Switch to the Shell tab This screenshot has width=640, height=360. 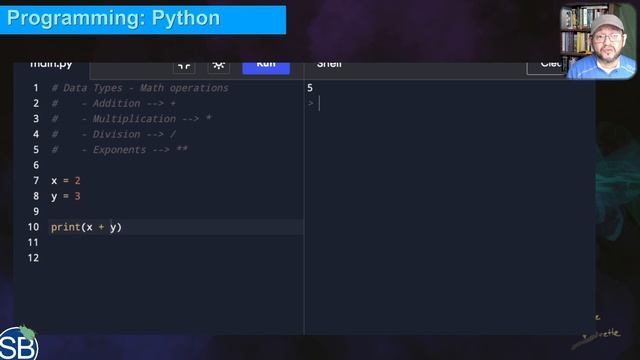(329, 65)
